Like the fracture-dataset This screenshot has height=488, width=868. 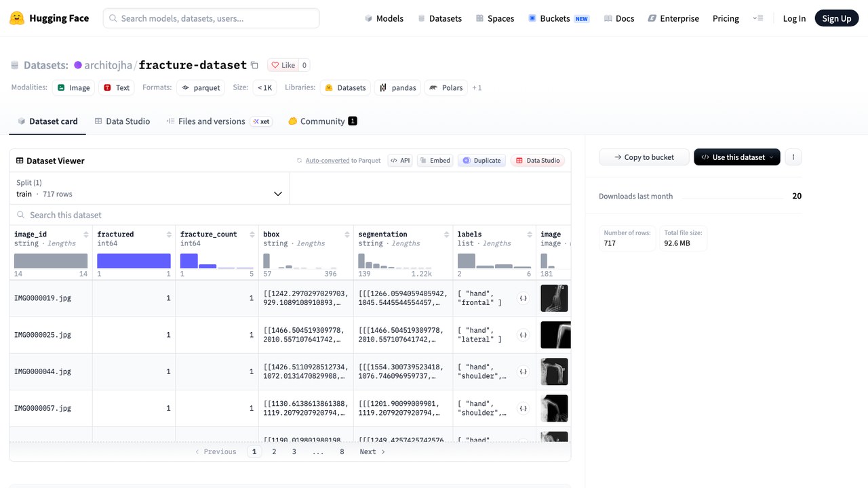click(x=283, y=65)
